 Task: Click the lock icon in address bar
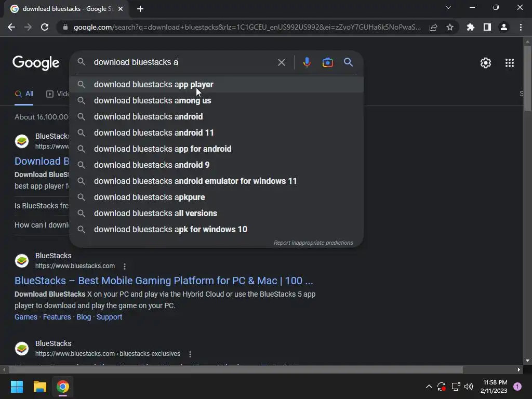coord(65,27)
